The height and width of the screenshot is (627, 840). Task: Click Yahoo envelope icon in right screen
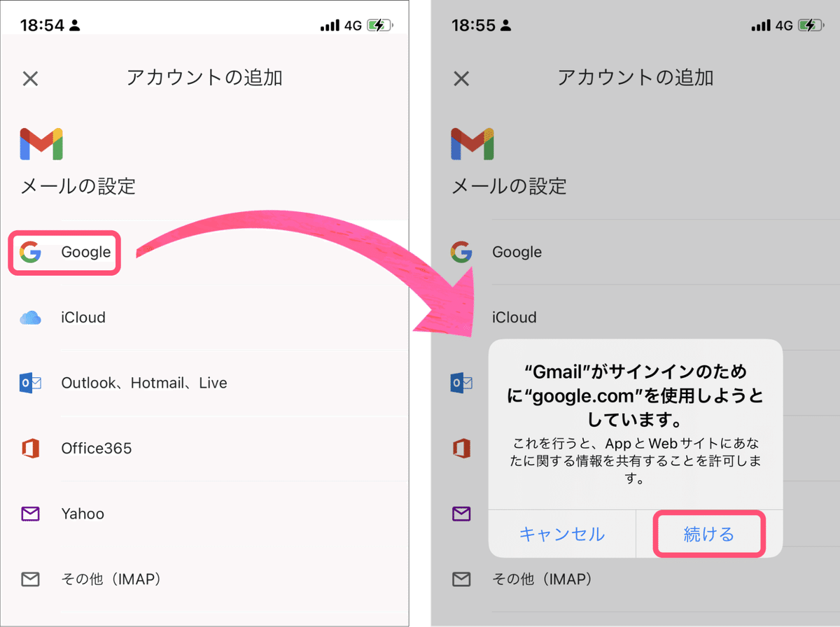coord(461,514)
